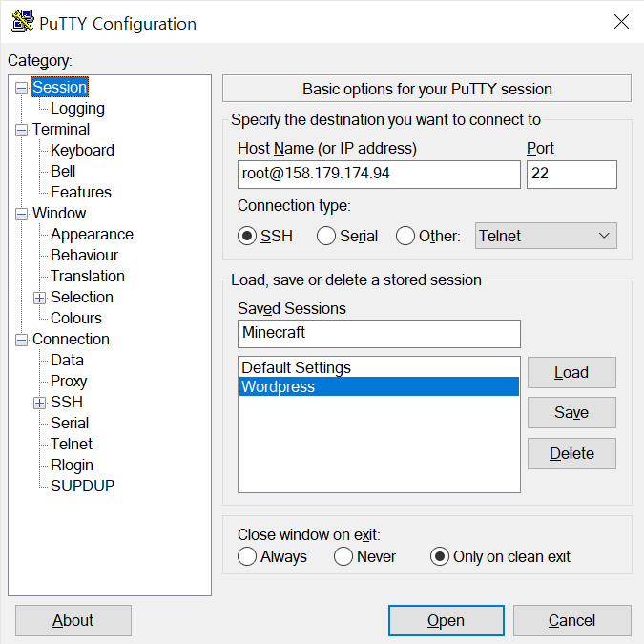
Task: Open the SSH category label
Action: pos(67,402)
